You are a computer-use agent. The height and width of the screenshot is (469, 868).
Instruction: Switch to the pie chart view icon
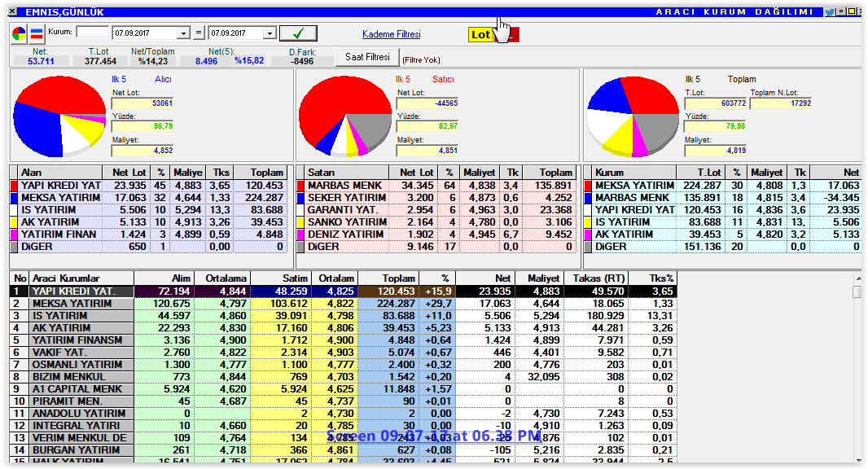point(19,33)
